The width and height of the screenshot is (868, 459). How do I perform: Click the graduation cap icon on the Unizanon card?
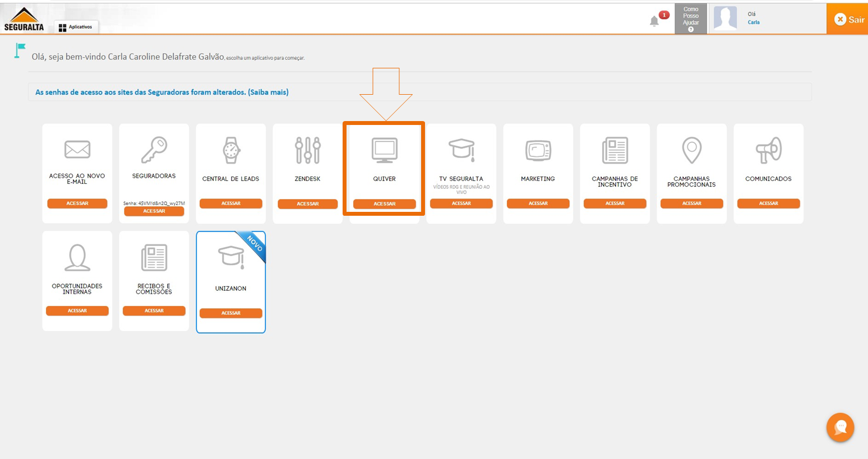point(231,257)
